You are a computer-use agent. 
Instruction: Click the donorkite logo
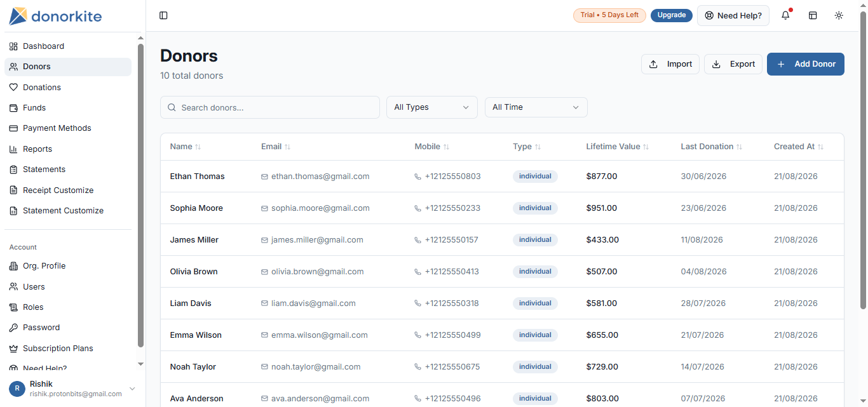[x=55, y=16]
